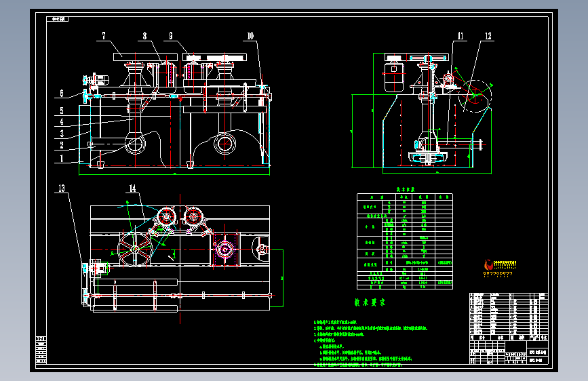Select the 技术参数 table title
588x381 pixels.
pyautogui.click(x=406, y=190)
